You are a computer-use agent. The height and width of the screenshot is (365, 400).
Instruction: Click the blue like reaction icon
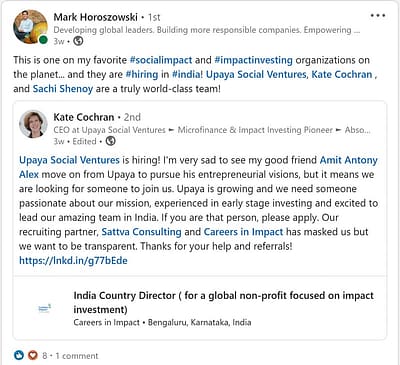click(x=19, y=355)
